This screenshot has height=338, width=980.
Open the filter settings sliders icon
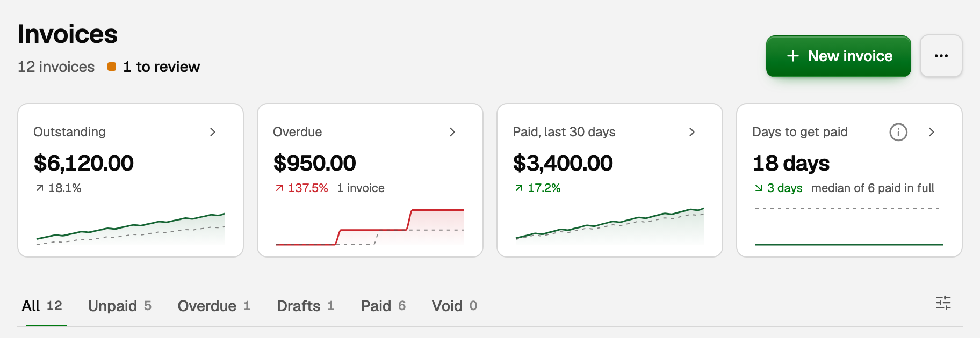point(943,303)
